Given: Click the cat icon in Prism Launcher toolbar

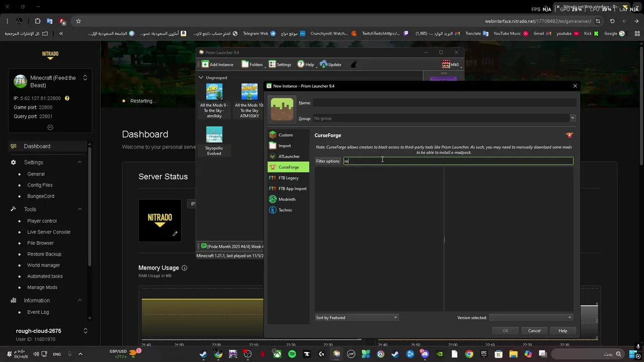Looking at the screenshot, I should click(x=354, y=64).
